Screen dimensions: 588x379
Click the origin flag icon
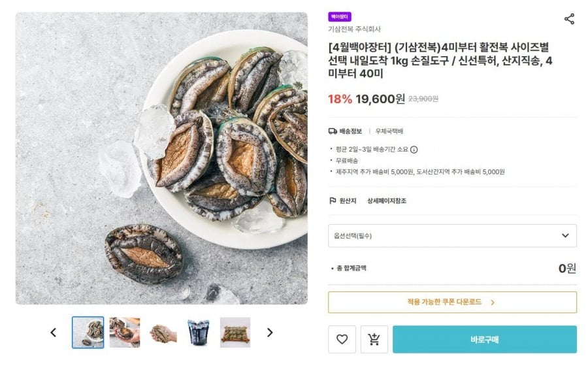point(333,201)
